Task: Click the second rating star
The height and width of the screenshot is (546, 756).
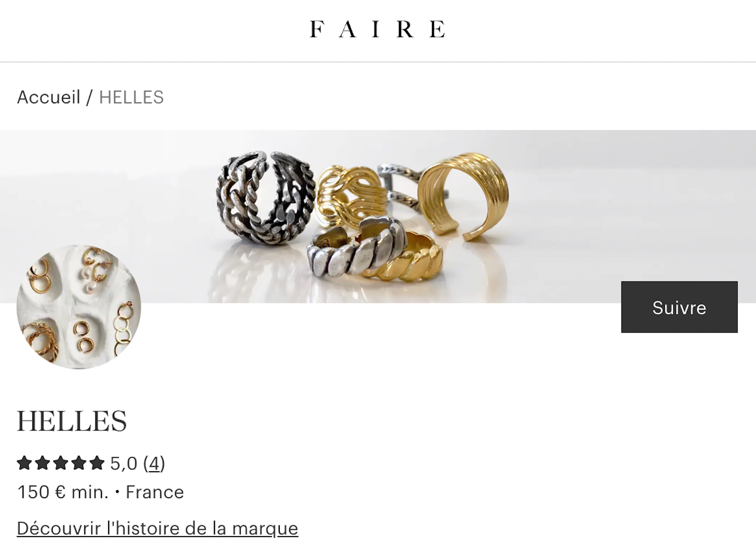Action: pyautogui.click(x=42, y=463)
